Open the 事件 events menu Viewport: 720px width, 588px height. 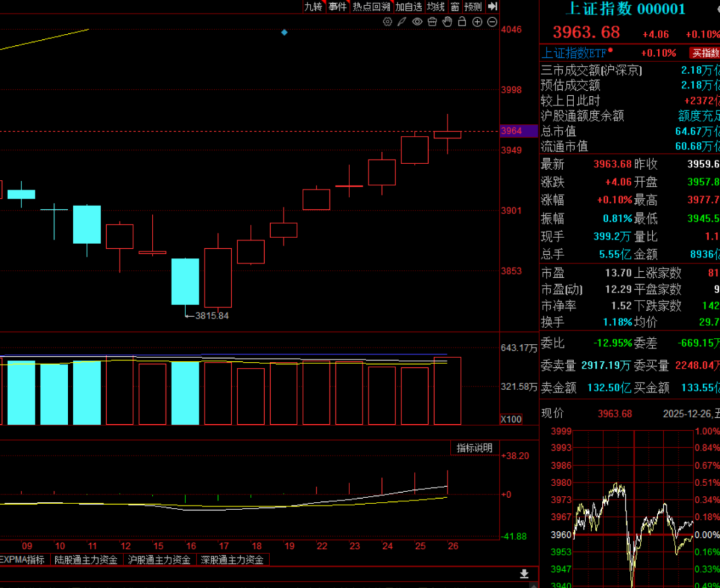(x=337, y=7)
